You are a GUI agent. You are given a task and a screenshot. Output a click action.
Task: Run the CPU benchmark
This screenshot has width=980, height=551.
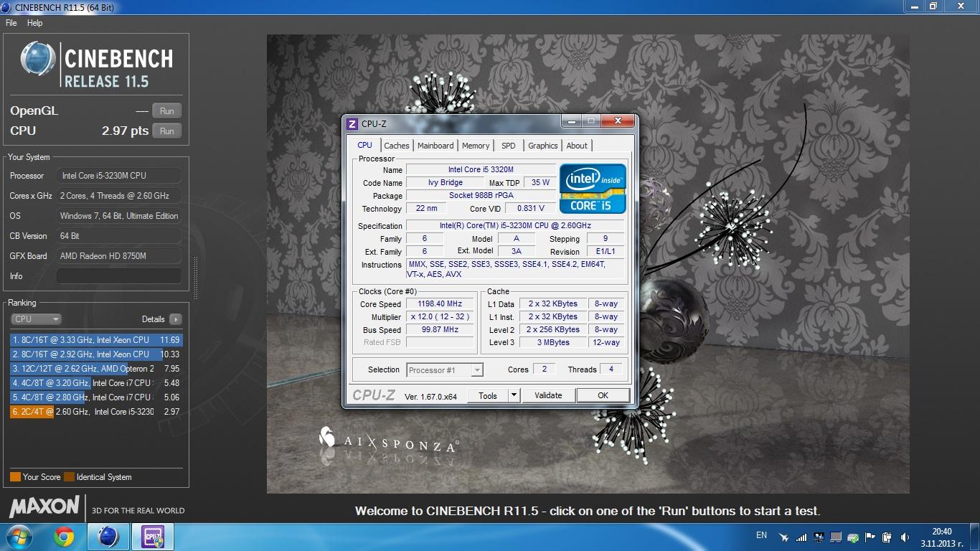click(167, 131)
